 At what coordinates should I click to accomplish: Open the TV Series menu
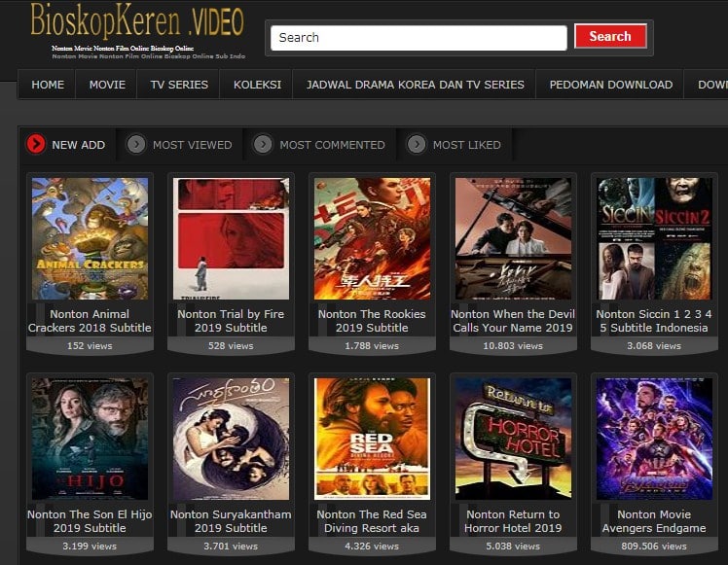coord(179,85)
